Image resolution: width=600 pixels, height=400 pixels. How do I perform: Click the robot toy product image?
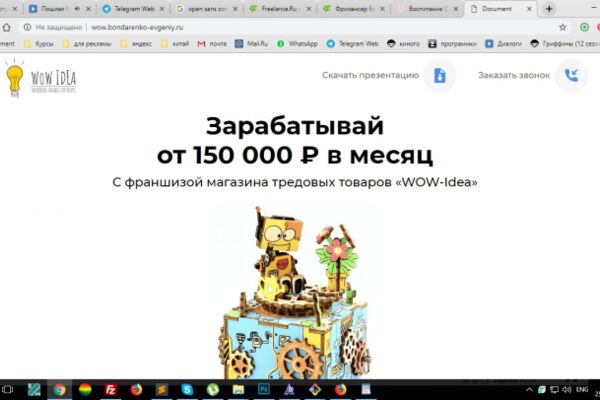(x=294, y=293)
